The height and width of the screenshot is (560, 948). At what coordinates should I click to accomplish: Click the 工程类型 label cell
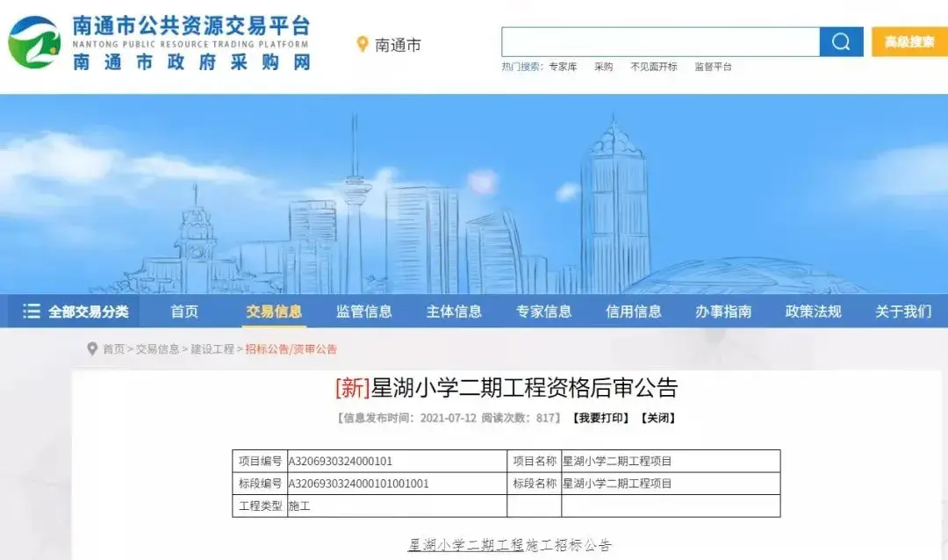[x=260, y=506]
